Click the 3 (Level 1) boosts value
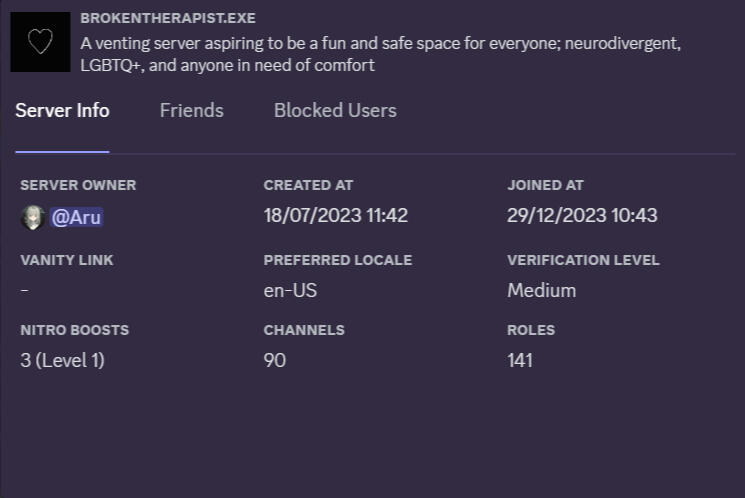This screenshot has width=745, height=498. pos(62,360)
